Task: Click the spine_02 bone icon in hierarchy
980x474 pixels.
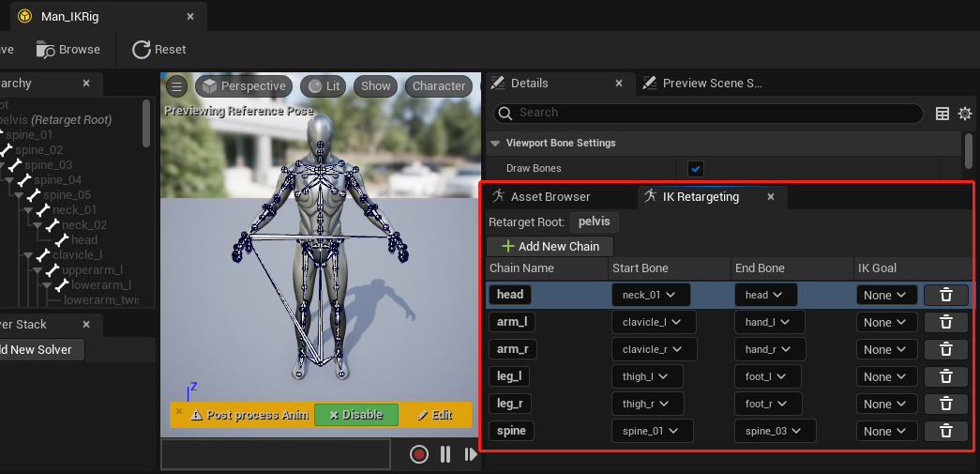Action: (6, 150)
